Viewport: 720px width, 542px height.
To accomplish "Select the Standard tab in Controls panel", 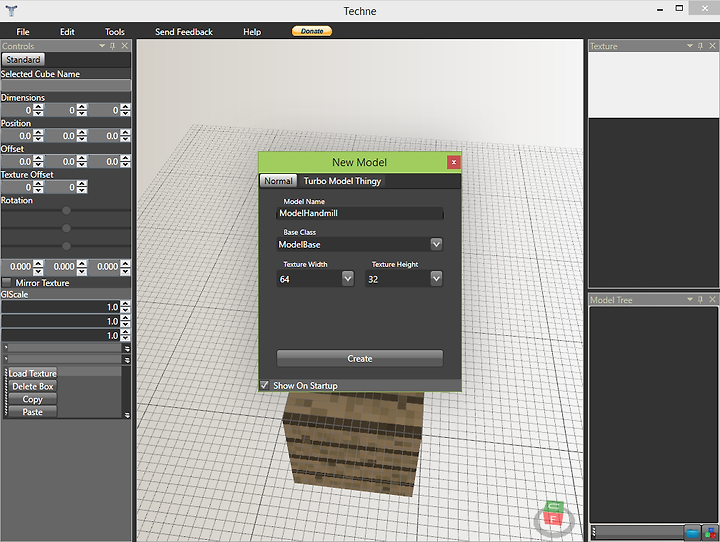I will pyautogui.click(x=23, y=60).
